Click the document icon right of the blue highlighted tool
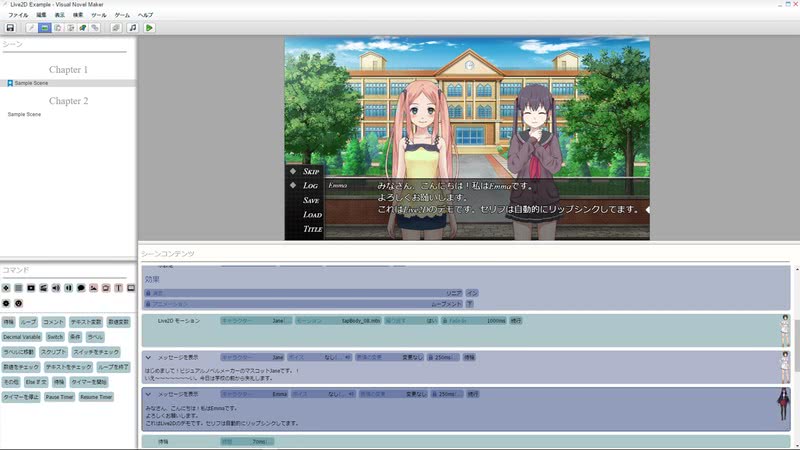Screen dimensions: 800x450 (x=58, y=28)
